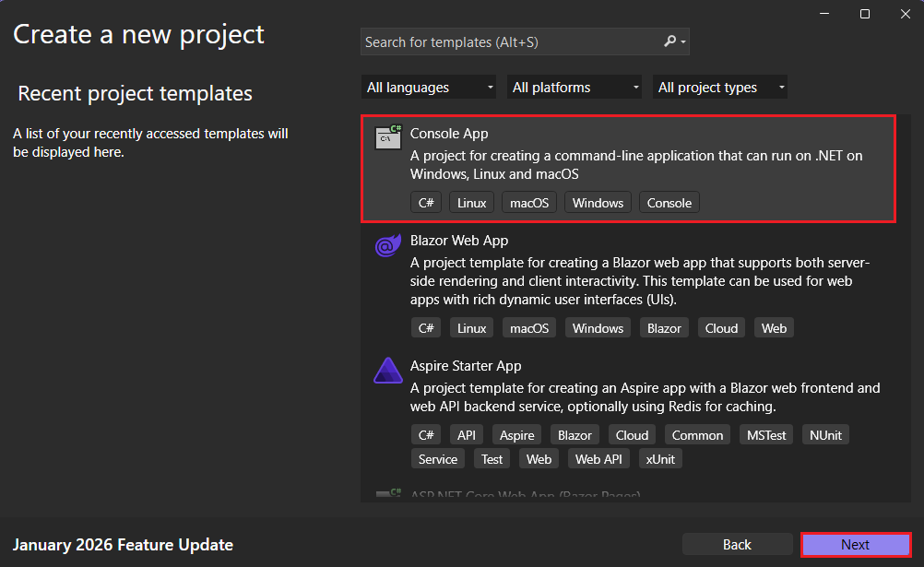Image resolution: width=924 pixels, height=567 pixels.
Task: Click the ASP.NET Core Web App template icon
Action: (x=387, y=494)
